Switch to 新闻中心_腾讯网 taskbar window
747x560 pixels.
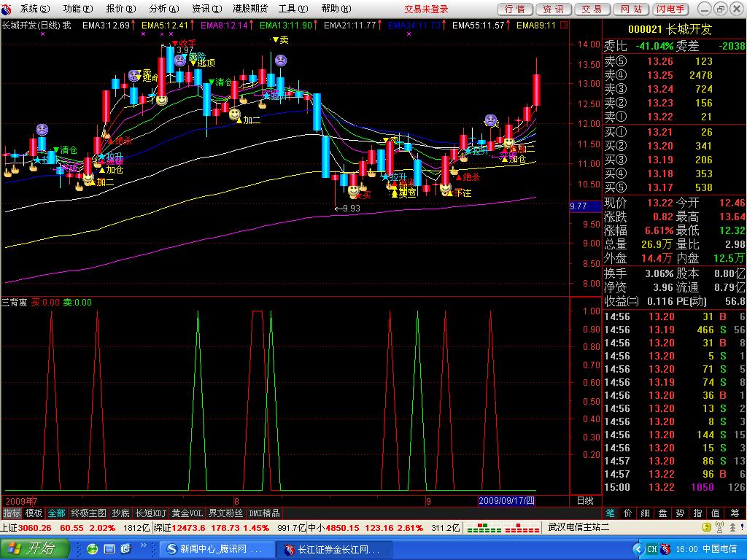pyautogui.click(x=217, y=549)
